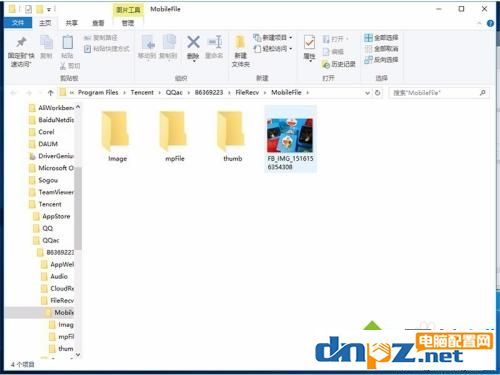Click the Pin to Quick access icon
Image resolution: width=500 pixels, height=375 pixels.
pos(21,42)
